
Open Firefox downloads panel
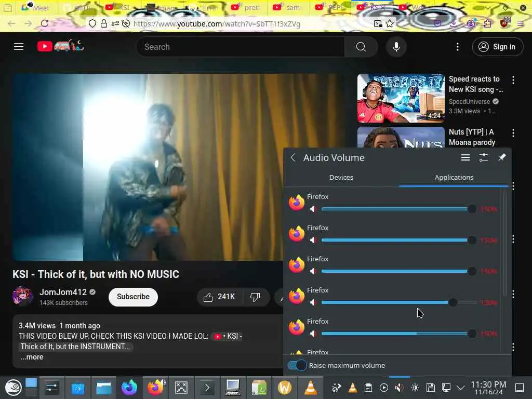click(454, 23)
